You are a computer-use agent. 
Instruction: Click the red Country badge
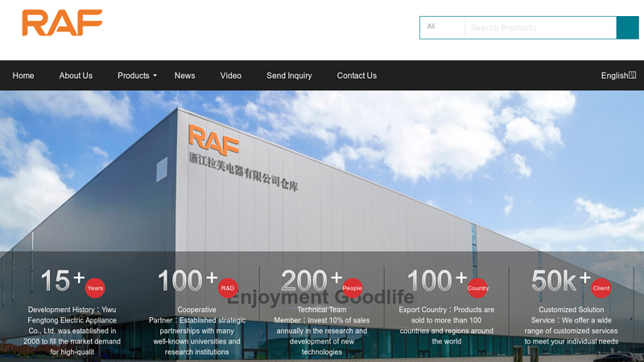[477, 288]
